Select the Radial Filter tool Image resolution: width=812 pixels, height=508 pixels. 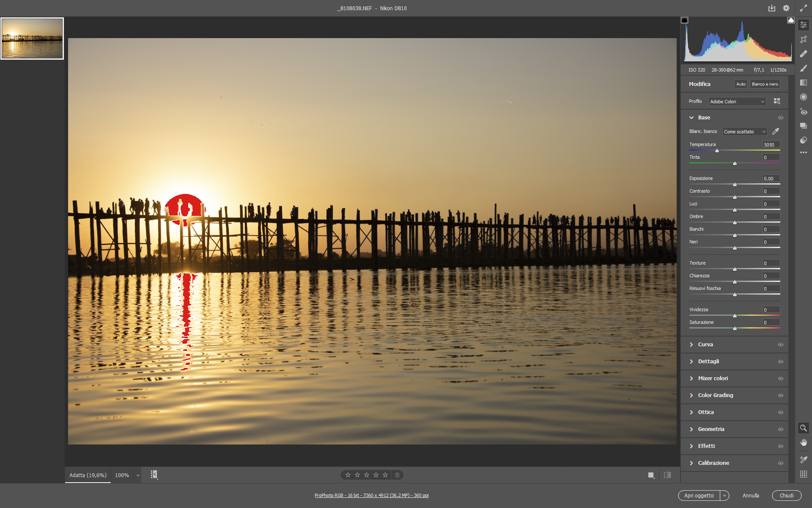coord(804,97)
